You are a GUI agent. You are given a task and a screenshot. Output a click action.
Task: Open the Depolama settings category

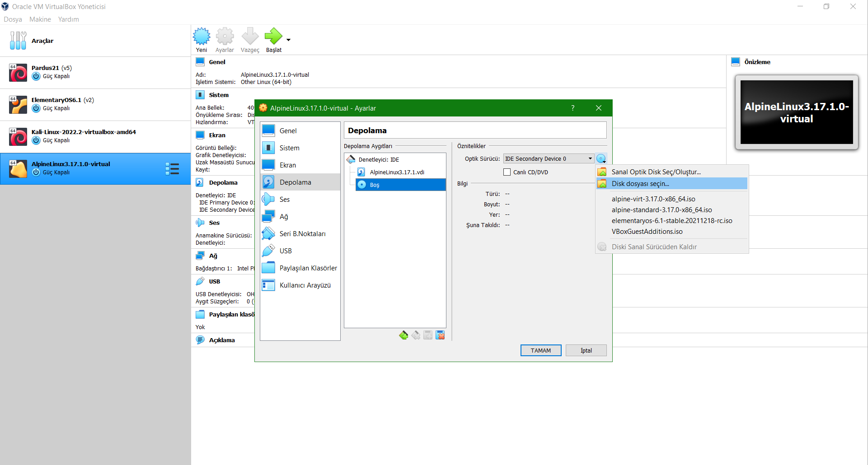[300, 182]
